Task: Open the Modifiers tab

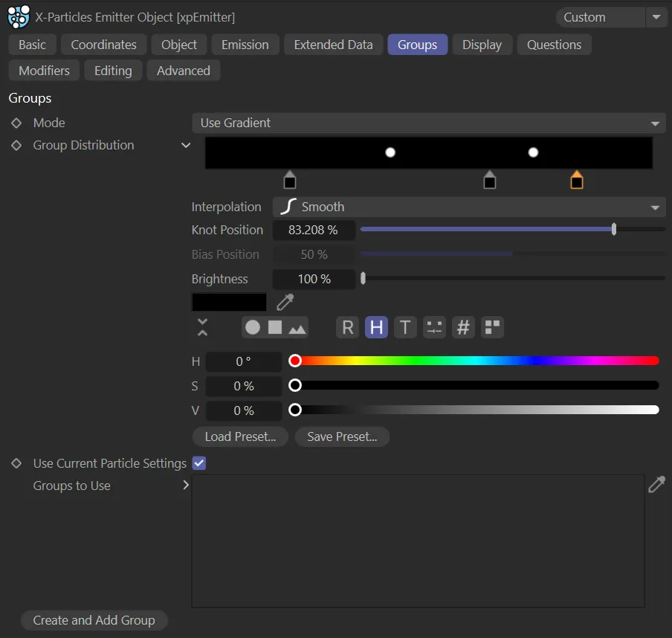Action: point(44,71)
